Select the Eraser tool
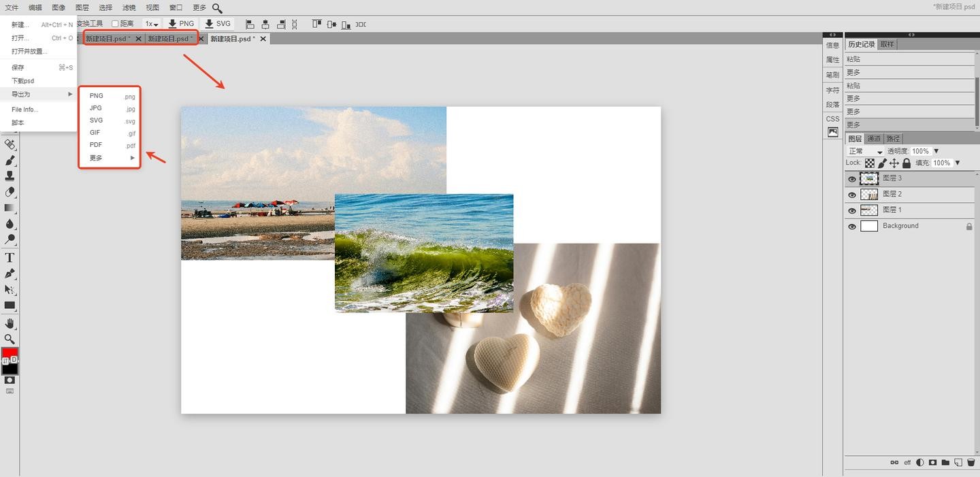This screenshot has width=980, height=477. [x=10, y=192]
